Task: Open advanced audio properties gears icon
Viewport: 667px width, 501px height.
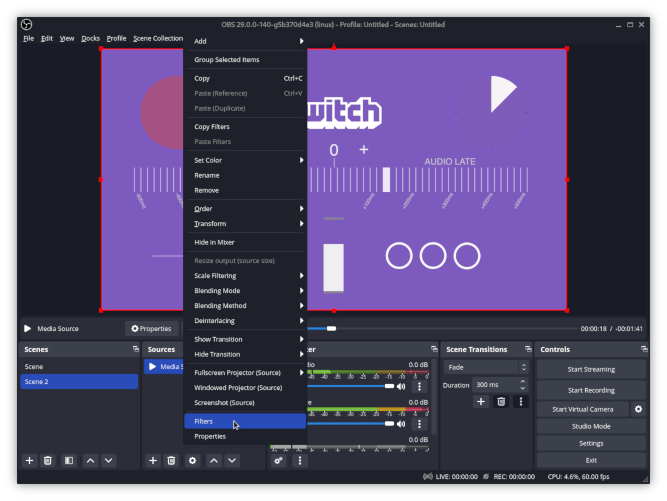Action: point(279,461)
